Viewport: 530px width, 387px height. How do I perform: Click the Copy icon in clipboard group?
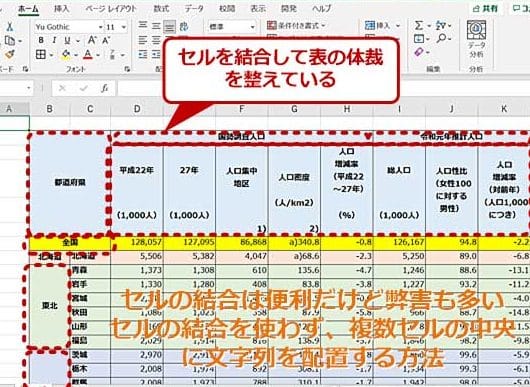tap(10, 41)
